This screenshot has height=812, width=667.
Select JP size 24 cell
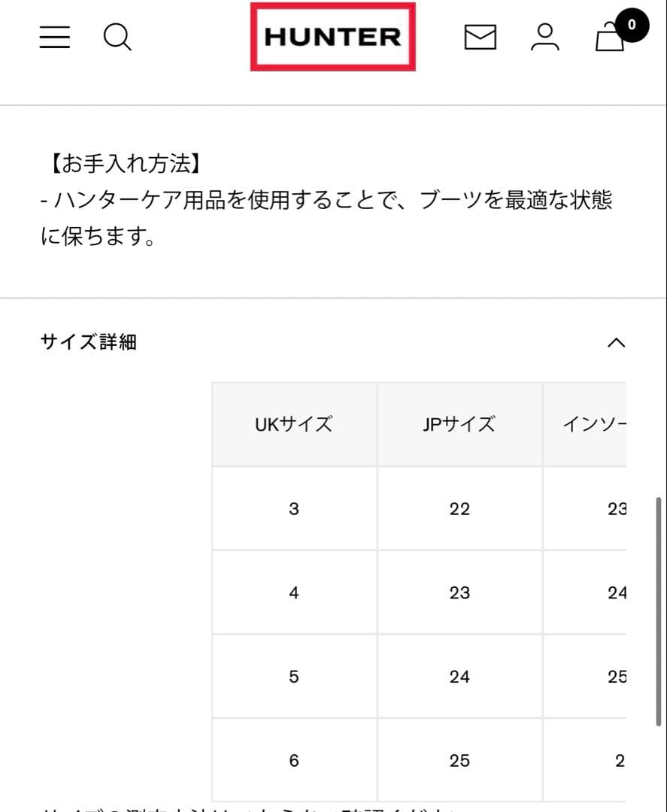(x=459, y=677)
